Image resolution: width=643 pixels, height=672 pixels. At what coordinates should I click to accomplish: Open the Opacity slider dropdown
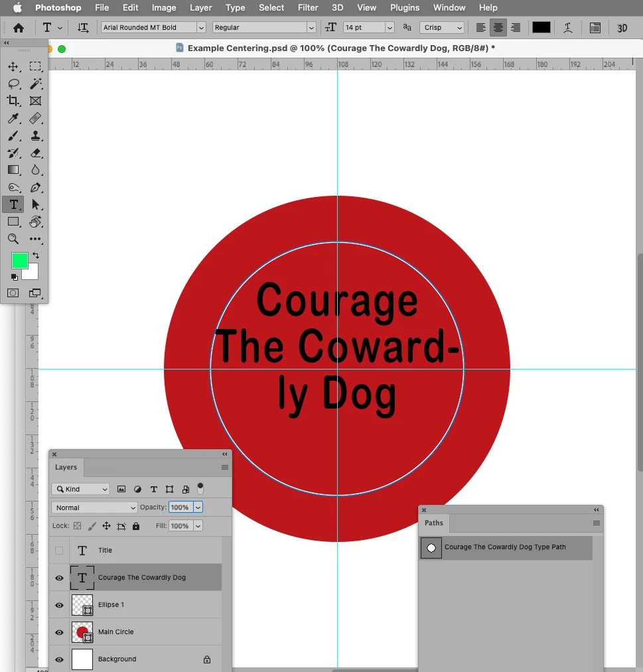[198, 507]
